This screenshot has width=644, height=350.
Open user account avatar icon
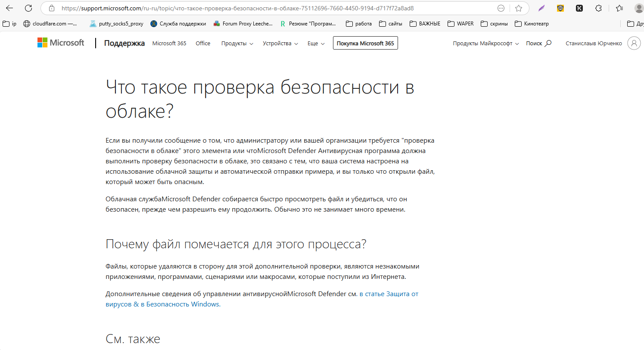(634, 43)
